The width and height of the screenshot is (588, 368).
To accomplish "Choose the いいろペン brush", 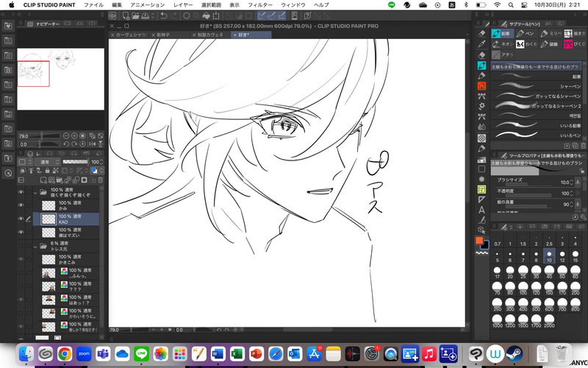I will point(537,135).
